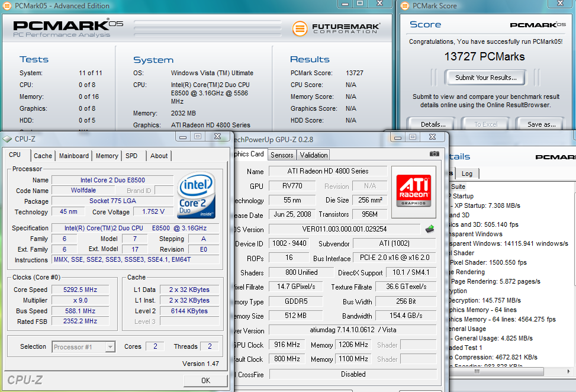Click the Bus Speed value 588.1 MHz
The height and width of the screenshot is (392, 576).
coord(80,311)
